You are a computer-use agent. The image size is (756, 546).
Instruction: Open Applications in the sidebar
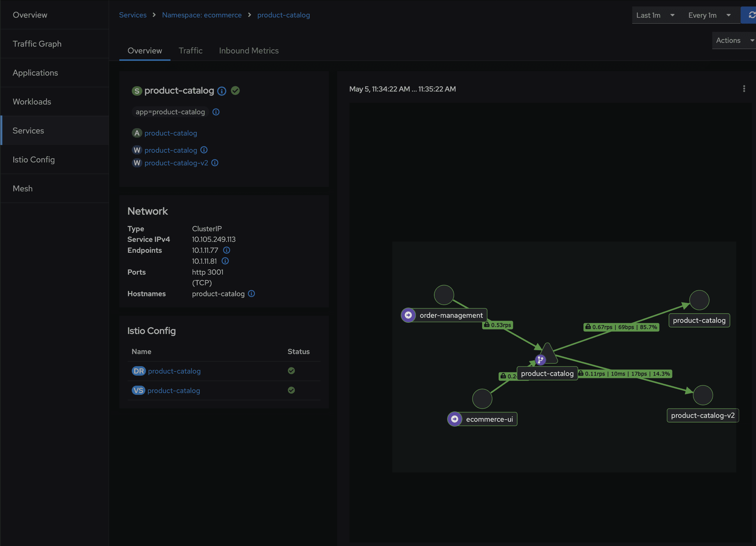(x=55, y=73)
